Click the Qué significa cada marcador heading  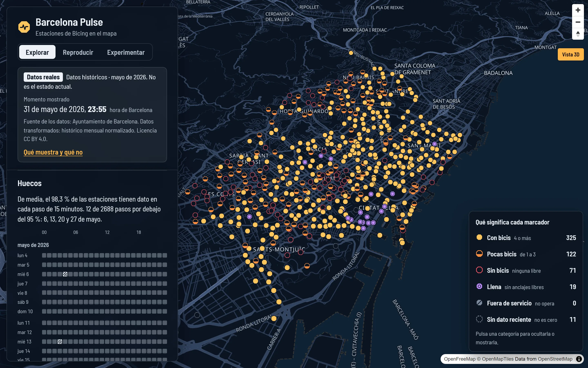pyautogui.click(x=512, y=222)
